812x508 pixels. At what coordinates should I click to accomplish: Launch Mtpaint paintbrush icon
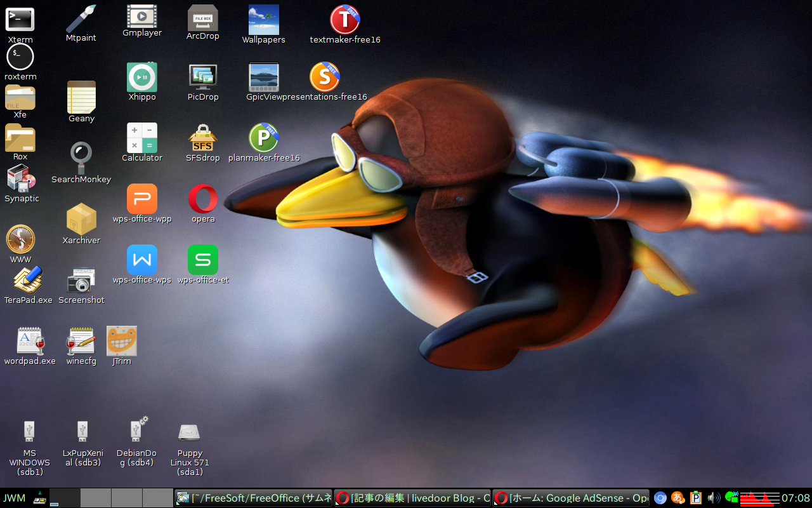[81, 18]
